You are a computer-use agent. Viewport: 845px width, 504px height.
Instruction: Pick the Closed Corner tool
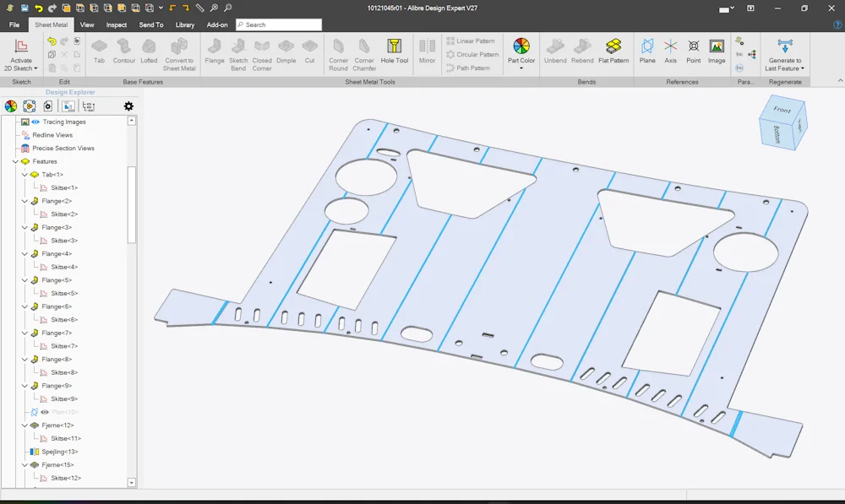(x=262, y=54)
